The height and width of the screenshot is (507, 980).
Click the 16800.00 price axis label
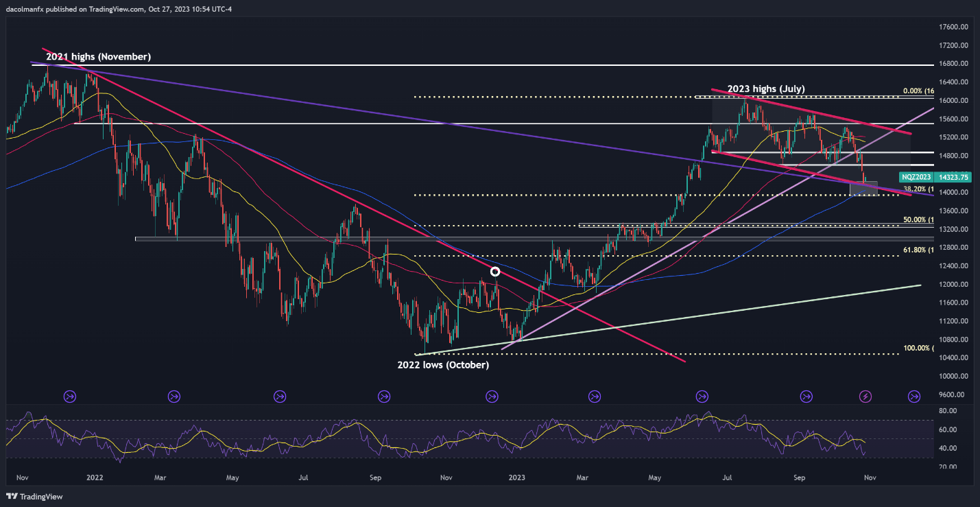(953, 64)
